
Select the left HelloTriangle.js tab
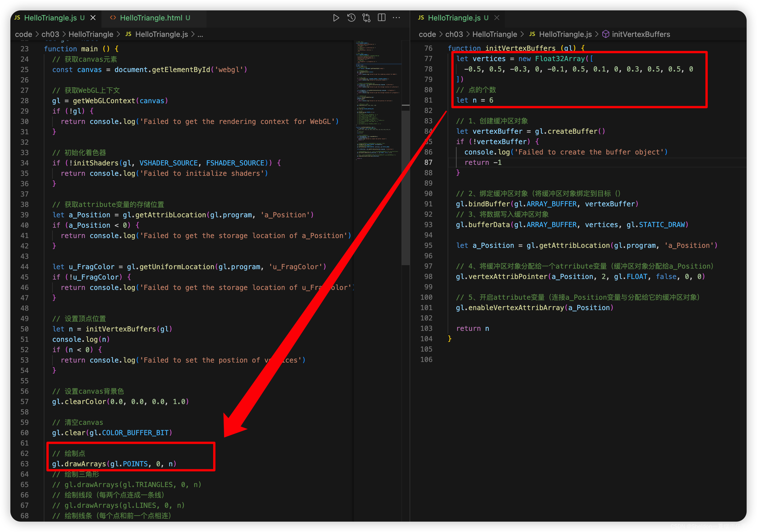50,18
